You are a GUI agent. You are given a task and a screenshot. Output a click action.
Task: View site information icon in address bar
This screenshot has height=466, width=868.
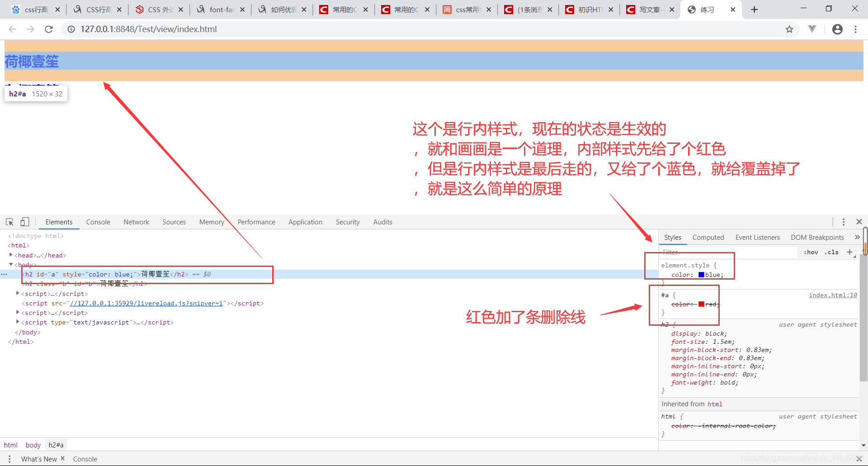click(71, 29)
